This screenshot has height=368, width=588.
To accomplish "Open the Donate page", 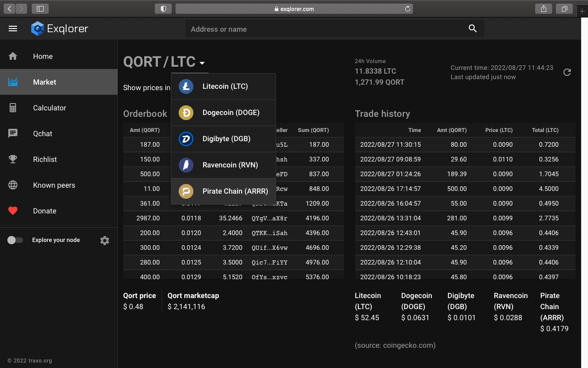I will [59, 211].
